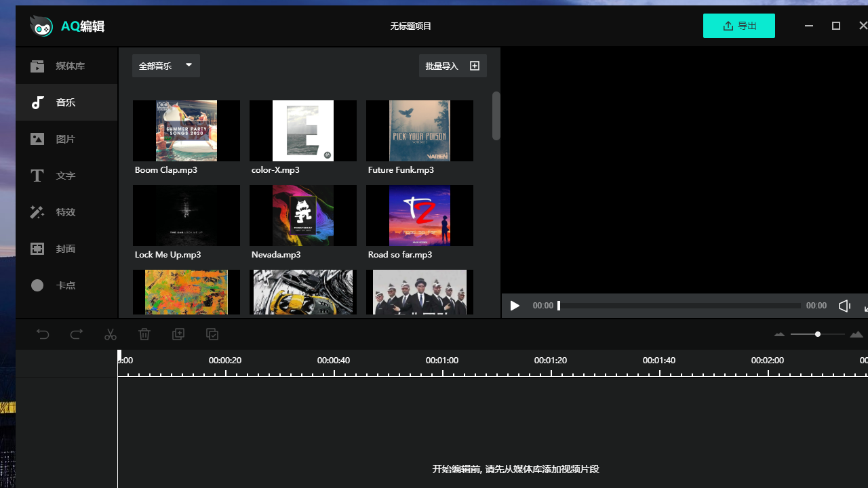Screen dimensions: 868x488
Task: Click the redo arrow icon
Action: (77, 334)
